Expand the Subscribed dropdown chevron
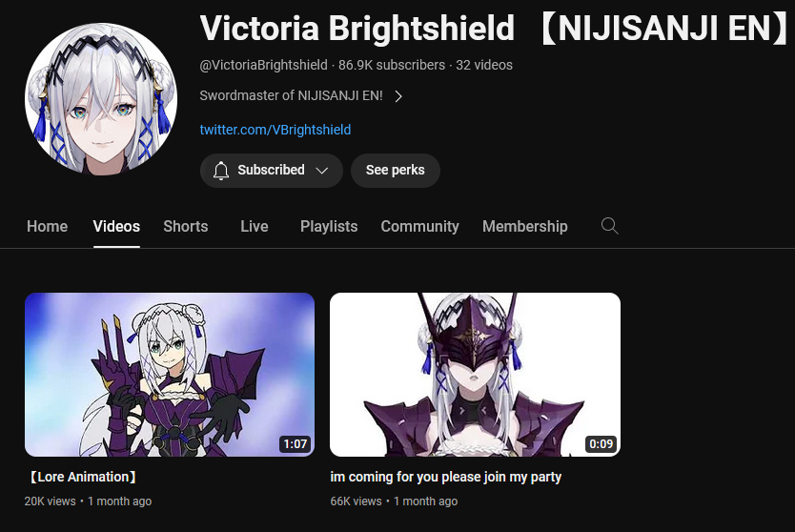 (322, 171)
